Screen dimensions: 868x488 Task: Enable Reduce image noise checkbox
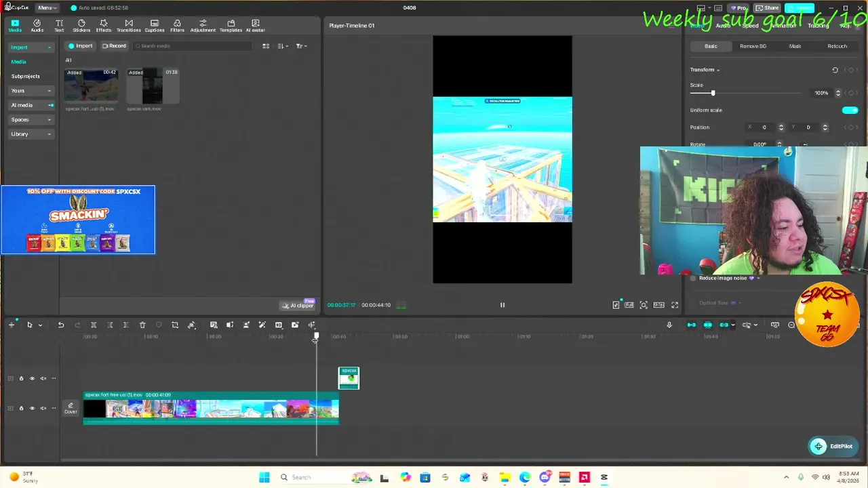tap(693, 278)
